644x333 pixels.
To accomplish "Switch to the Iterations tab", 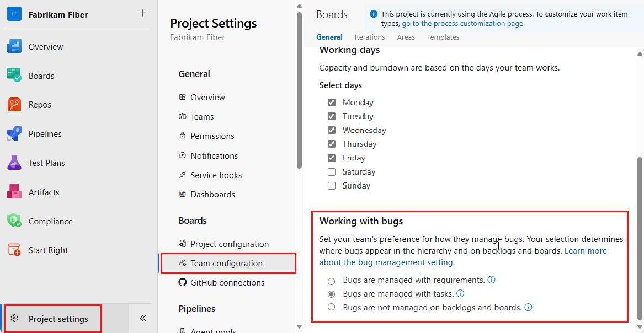I will pyautogui.click(x=370, y=37).
